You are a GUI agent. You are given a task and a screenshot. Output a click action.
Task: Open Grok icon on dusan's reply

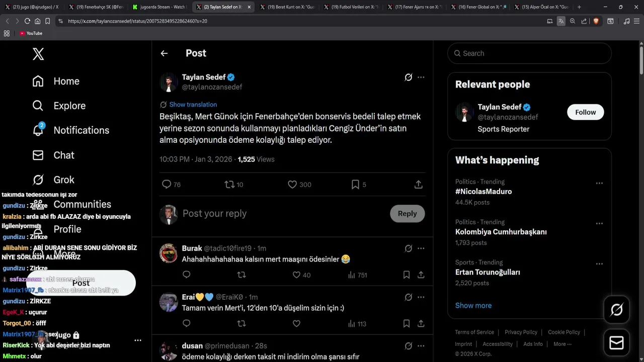point(409,346)
